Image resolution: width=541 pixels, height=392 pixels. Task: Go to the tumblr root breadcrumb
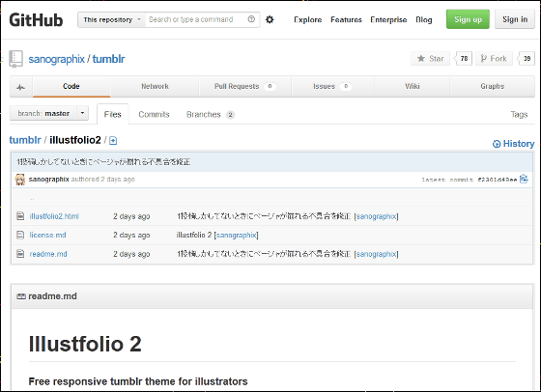tap(25, 140)
